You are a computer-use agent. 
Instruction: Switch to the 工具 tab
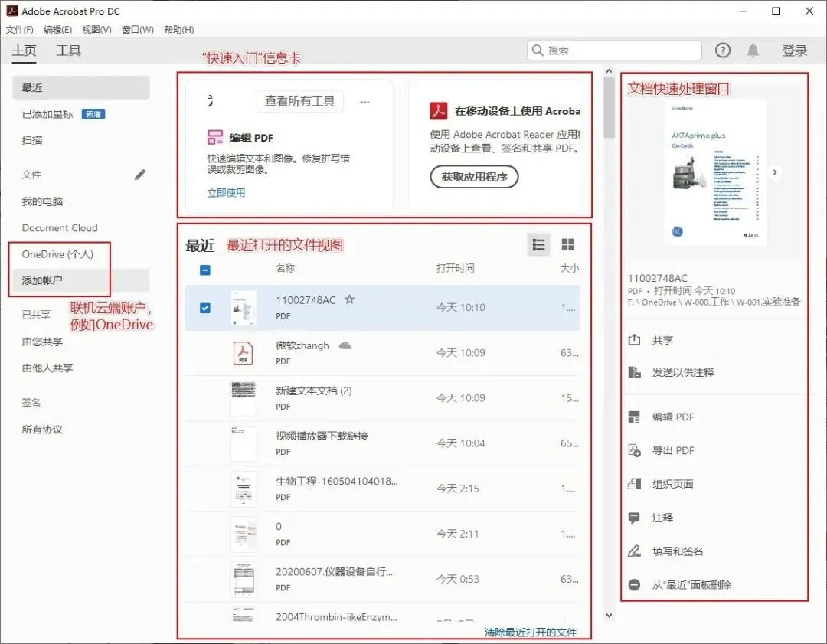[69, 51]
